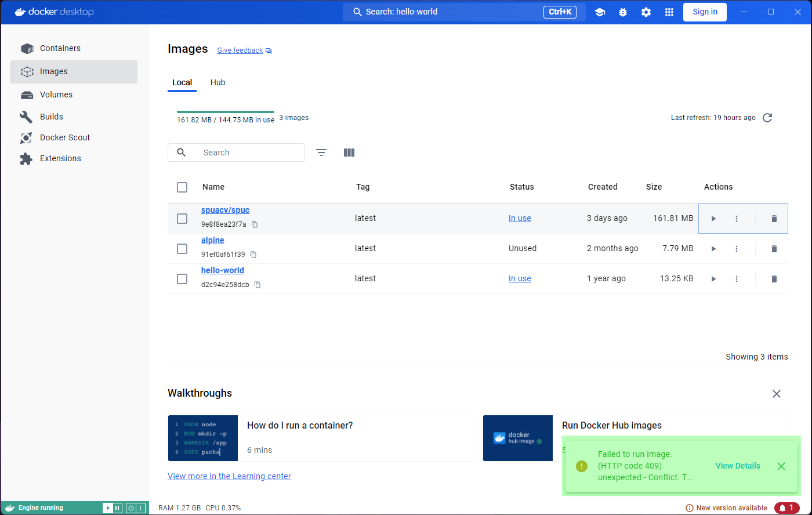Copy image ID 91ef0af61f39
This screenshot has width=812, height=515.
point(253,255)
